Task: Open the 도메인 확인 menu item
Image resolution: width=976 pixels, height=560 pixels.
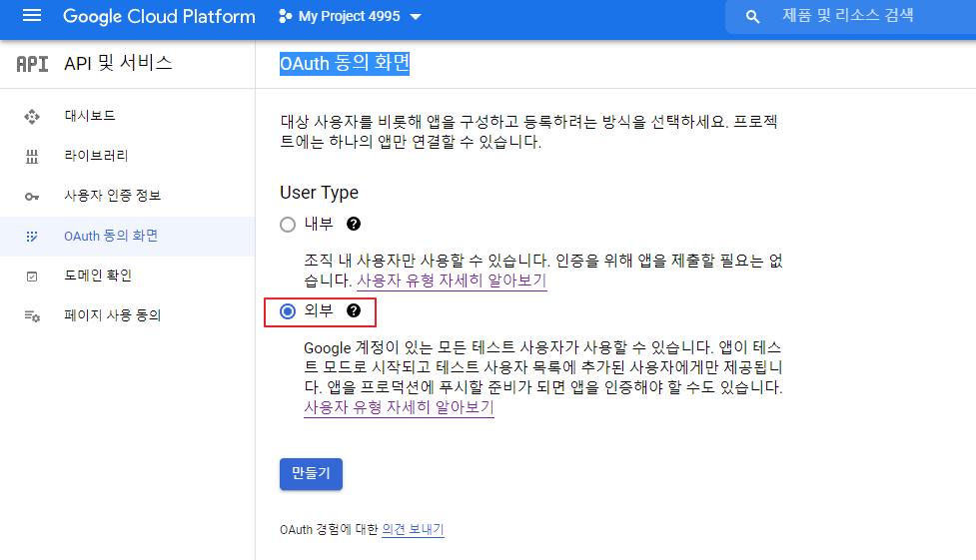Action: [x=127, y=276]
